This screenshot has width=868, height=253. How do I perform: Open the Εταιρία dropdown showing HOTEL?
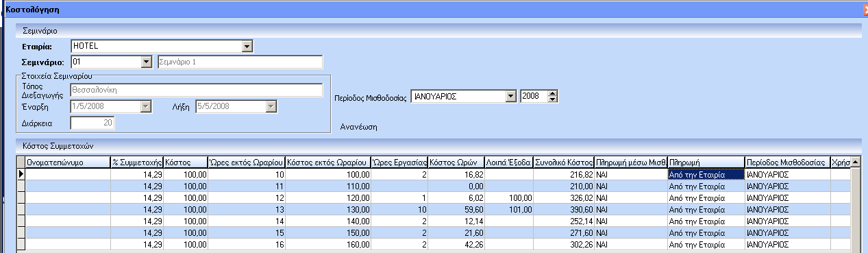click(x=248, y=47)
